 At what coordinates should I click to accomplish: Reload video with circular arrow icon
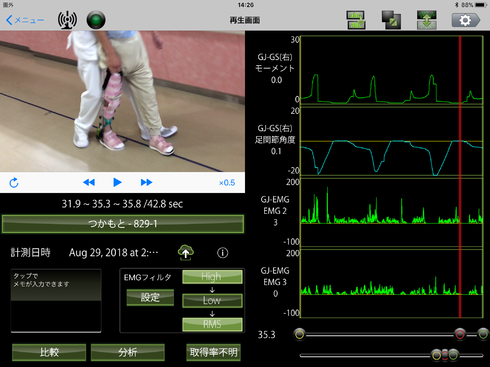[14, 182]
